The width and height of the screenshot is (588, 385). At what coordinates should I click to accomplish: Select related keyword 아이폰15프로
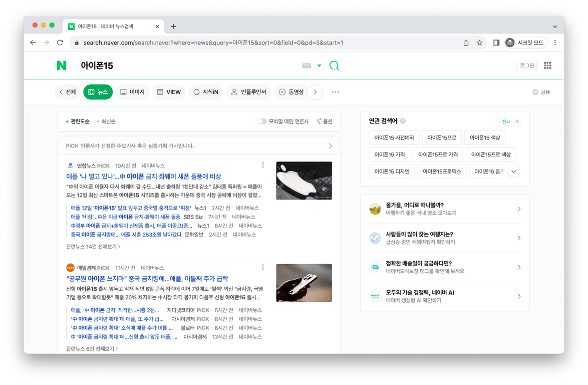pos(442,138)
